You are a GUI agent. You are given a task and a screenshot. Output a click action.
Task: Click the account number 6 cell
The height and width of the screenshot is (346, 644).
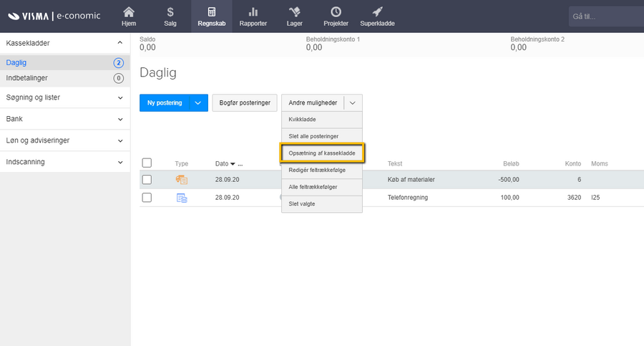point(579,180)
